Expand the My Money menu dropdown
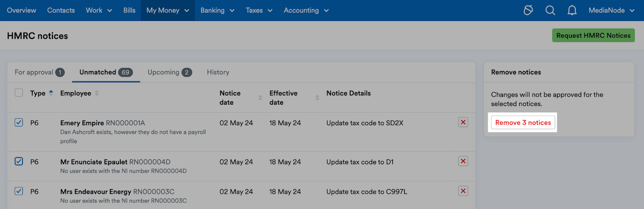The image size is (644, 209). click(168, 10)
